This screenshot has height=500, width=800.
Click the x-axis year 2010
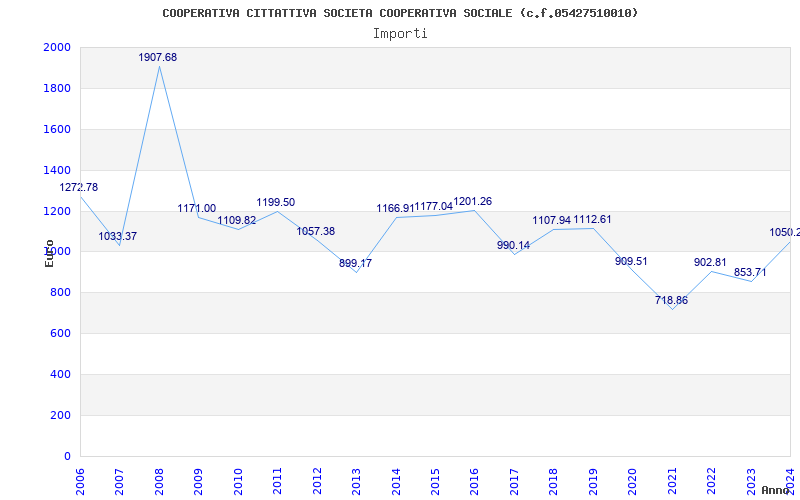[x=238, y=481]
